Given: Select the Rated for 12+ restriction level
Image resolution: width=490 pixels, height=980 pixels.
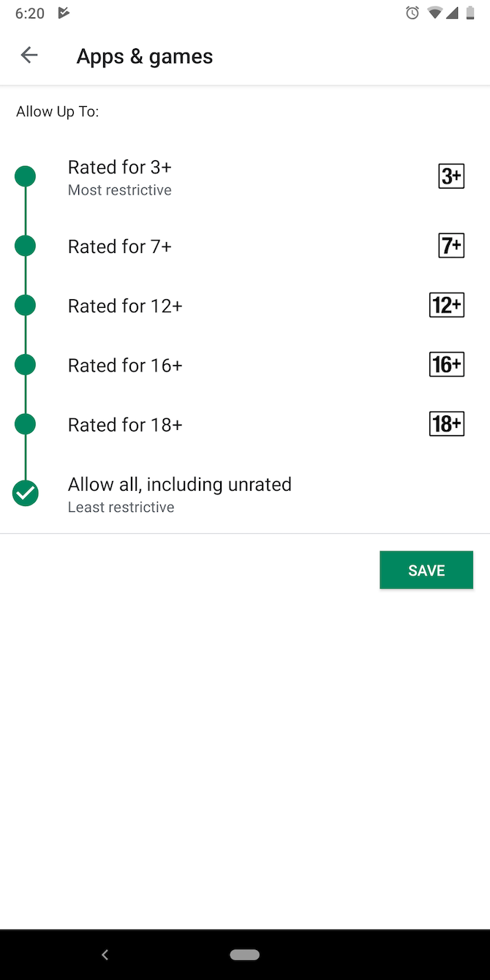Looking at the screenshot, I should pos(125,305).
